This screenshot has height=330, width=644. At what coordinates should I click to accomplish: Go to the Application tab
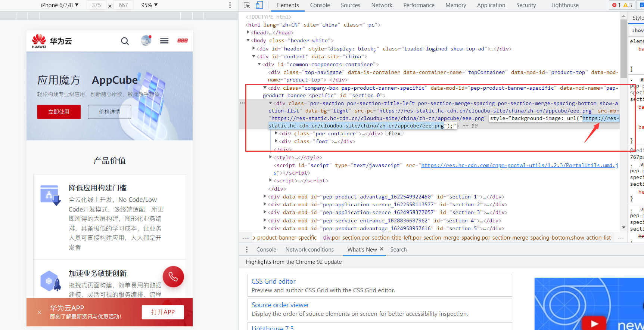[491, 5]
